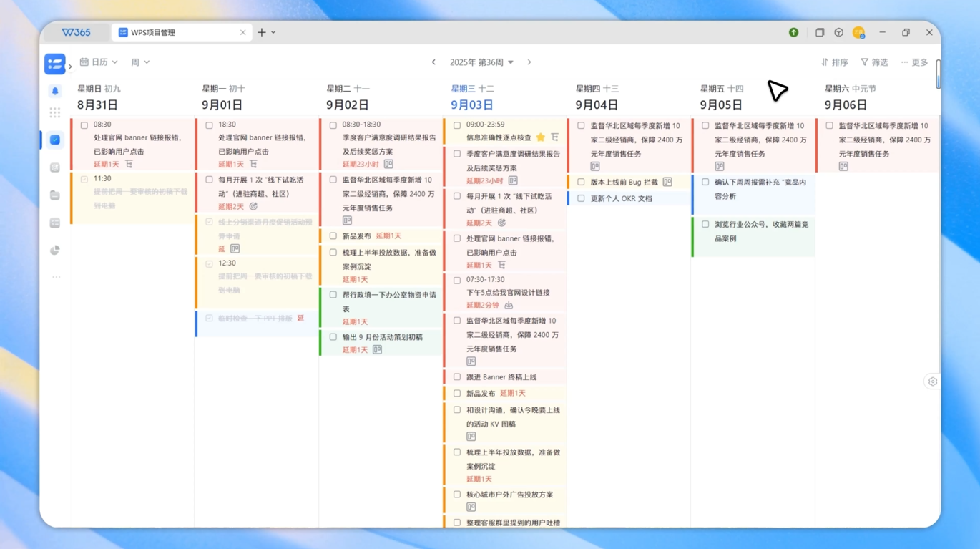
Task: Open the apps grid icon in sidebar
Action: point(55,112)
